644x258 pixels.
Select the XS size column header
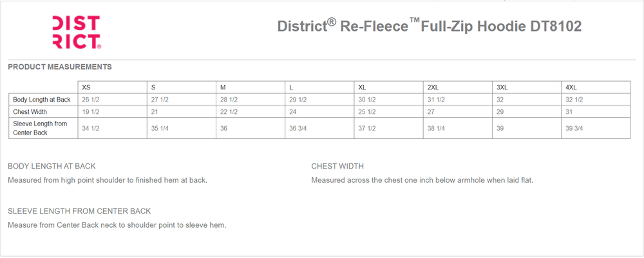pos(86,88)
